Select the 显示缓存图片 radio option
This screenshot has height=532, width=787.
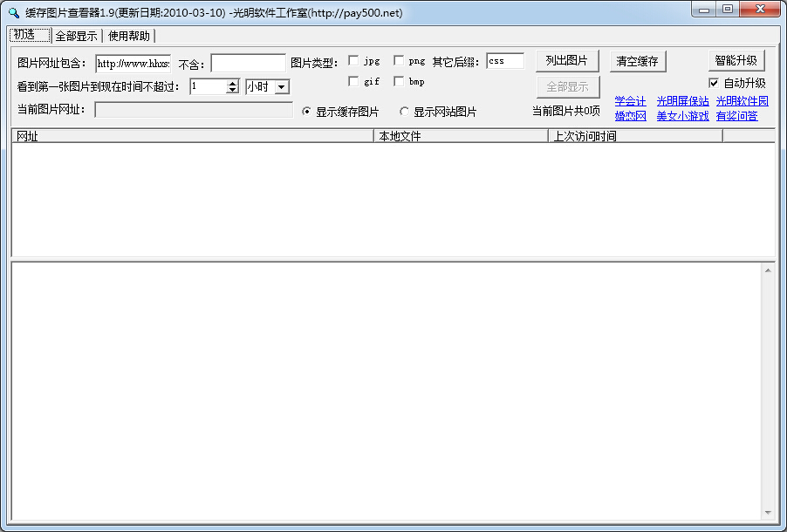306,112
